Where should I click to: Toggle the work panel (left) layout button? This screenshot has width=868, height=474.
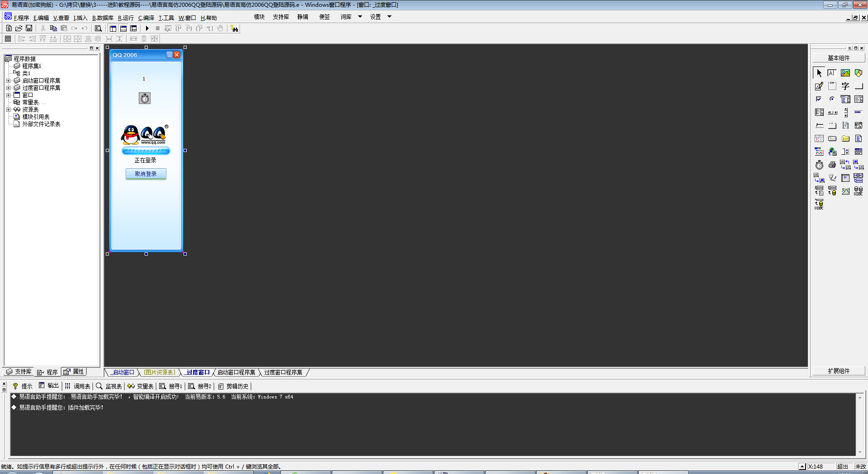coord(113,28)
